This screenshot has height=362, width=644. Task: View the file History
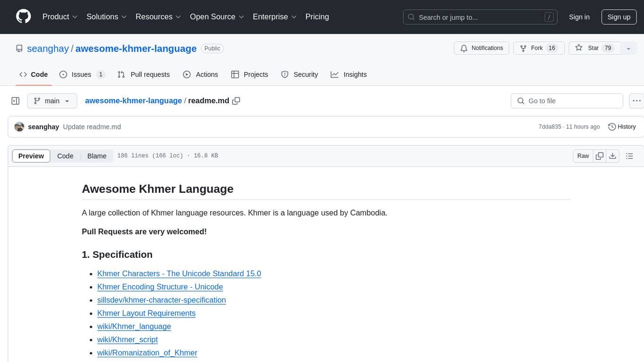click(622, 127)
